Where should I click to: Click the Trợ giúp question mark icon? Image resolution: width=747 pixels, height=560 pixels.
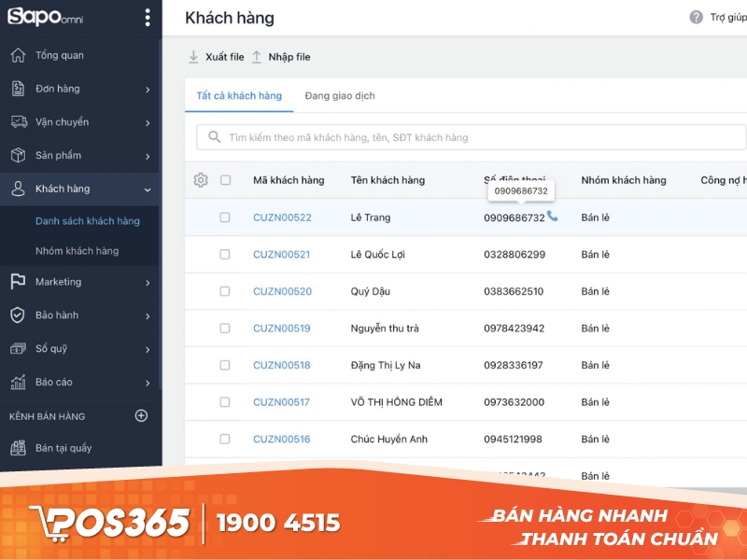[696, 18]
